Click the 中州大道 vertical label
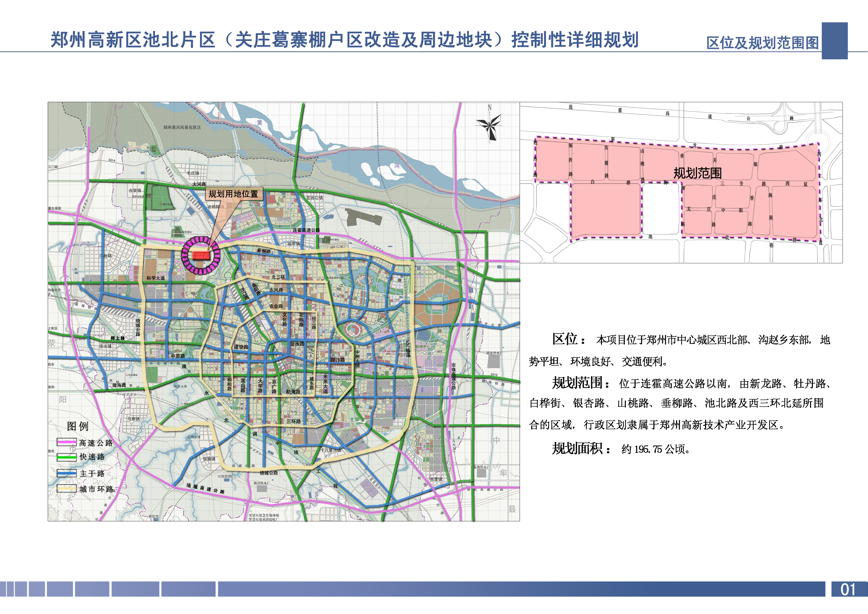The height and width of the screenshot is (614, 868). point(357,359)
